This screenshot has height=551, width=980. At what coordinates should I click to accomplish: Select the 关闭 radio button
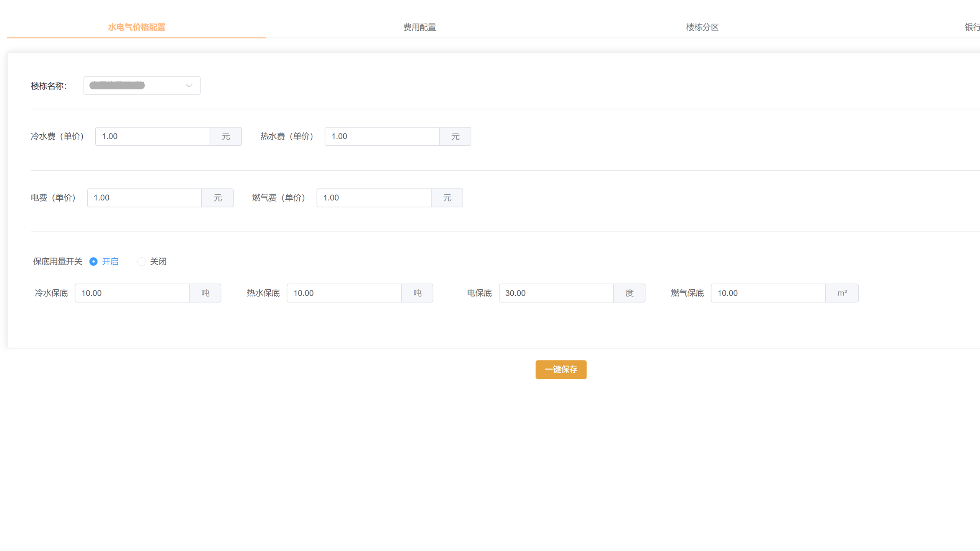141,261
